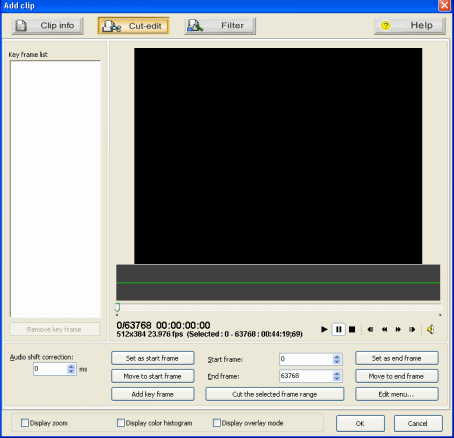Click Cut the selected frame range
454x438 pixels.
[x=275, y=394]
